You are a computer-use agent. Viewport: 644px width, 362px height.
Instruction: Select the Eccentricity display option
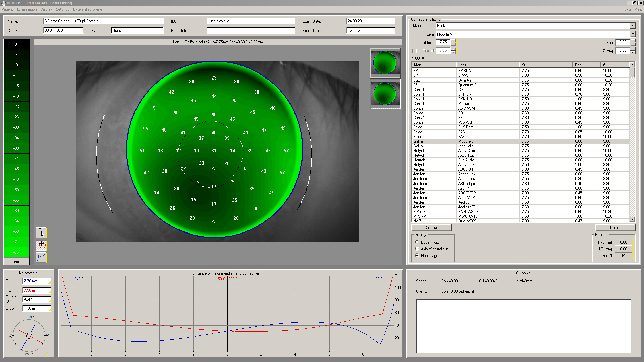pos(417,242)
